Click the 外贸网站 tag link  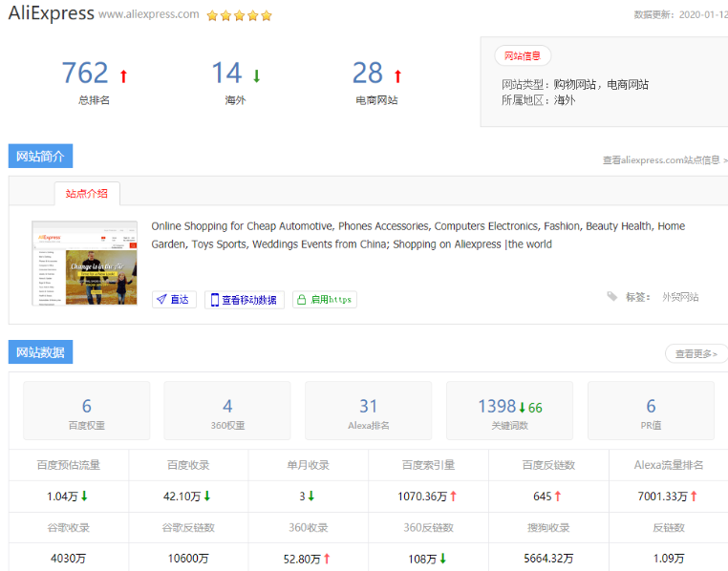[680, 297]
